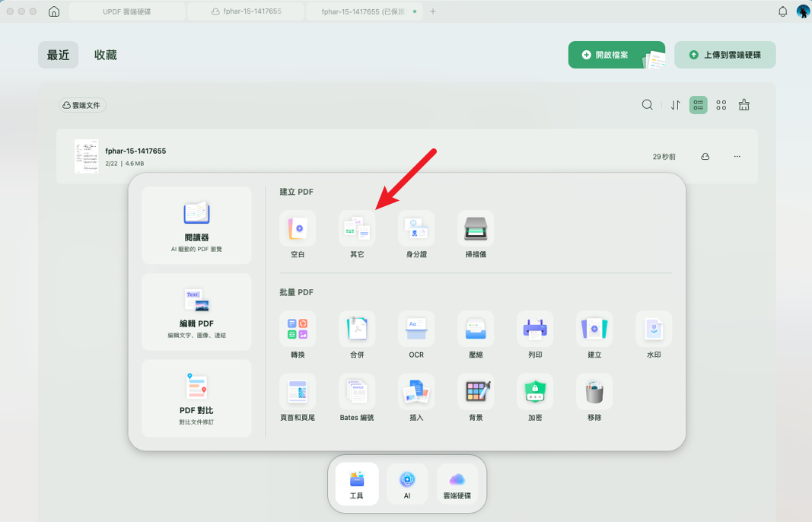This screenshot has width=812, height=522.
Task: Click the 開啟檔案 open file button
Action: click(x=616, y=55)
